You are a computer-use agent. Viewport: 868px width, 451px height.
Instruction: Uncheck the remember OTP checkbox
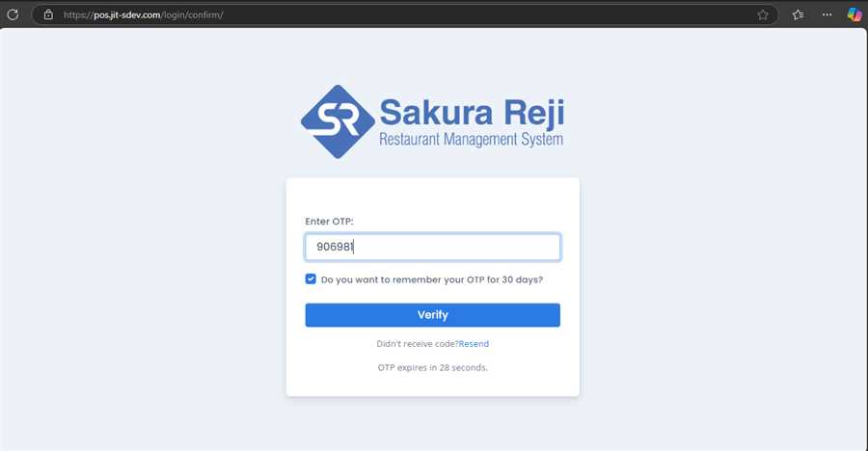[x=311, y=279]
